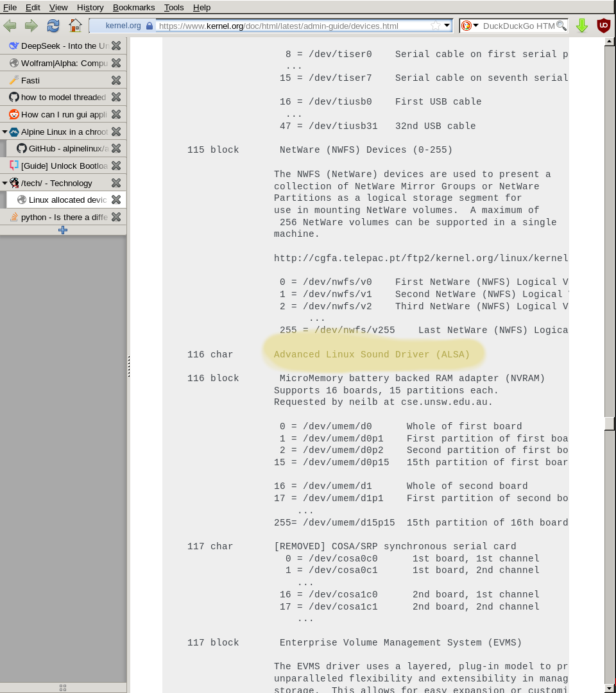Click the '117 char' entry text

[210, 546]
